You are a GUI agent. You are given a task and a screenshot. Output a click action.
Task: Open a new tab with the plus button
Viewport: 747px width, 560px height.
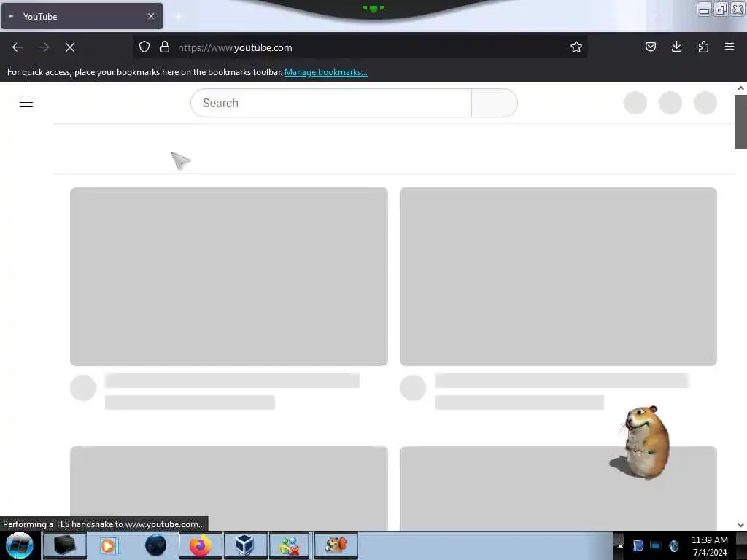[178, 17]
